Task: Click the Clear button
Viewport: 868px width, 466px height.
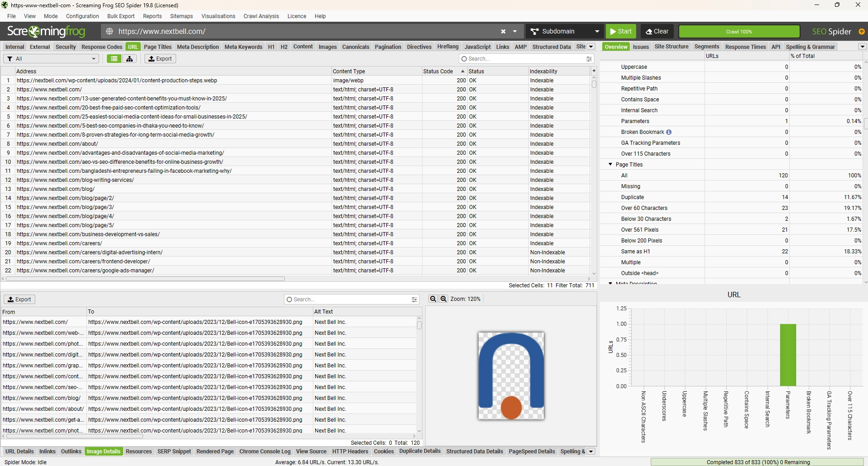Action: coord(657,32)
